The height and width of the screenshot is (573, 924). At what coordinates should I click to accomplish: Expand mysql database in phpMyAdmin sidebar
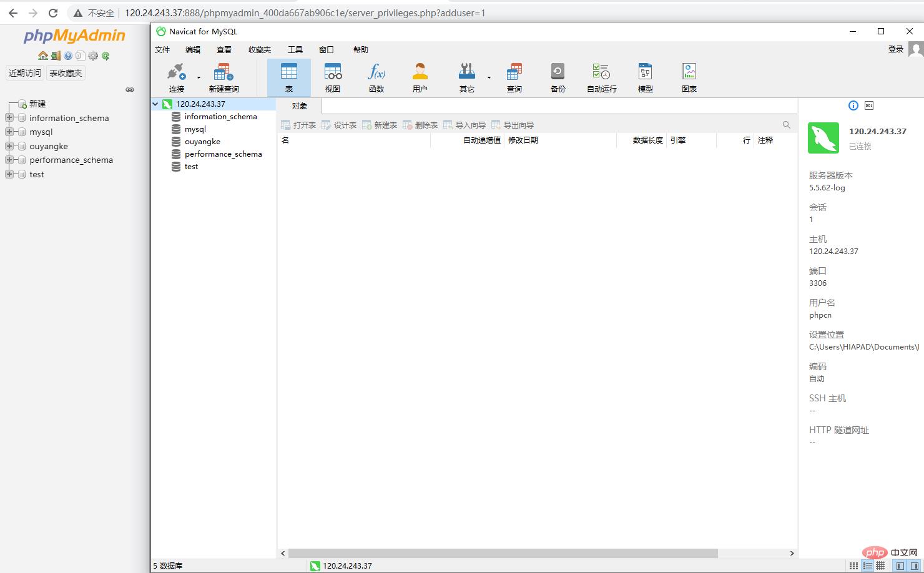pos(9,132)
